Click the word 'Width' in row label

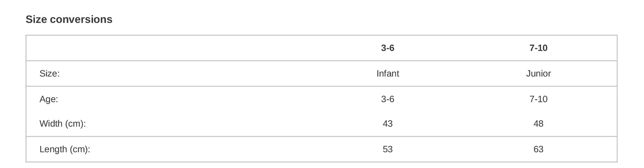click(x=51, y=124)
